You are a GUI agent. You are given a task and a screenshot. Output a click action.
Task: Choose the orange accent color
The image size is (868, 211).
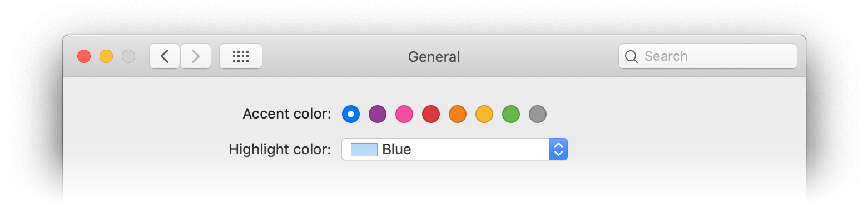coord(458,114)
